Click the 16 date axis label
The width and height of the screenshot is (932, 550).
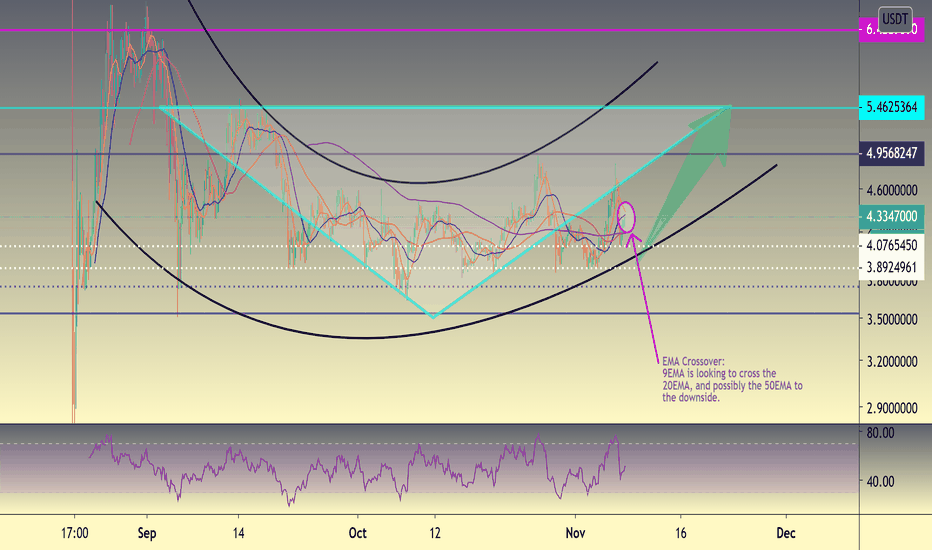(x=681, y=533)
